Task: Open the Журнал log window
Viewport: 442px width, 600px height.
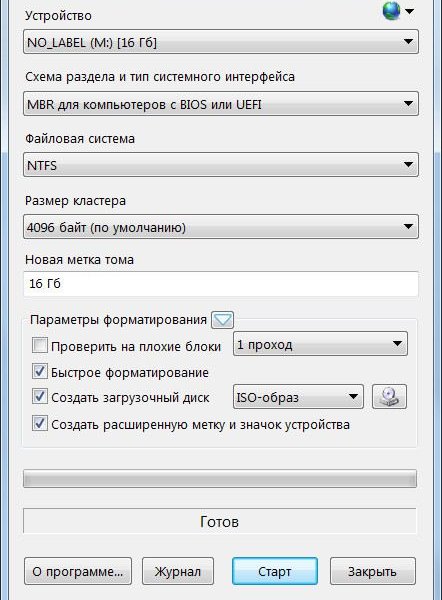Action: (x=178, y=571)
